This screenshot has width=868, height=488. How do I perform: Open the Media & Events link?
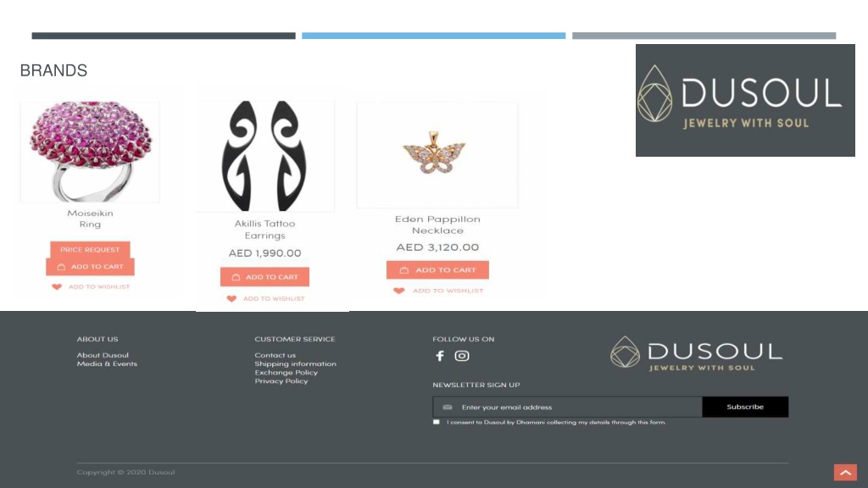107,363
